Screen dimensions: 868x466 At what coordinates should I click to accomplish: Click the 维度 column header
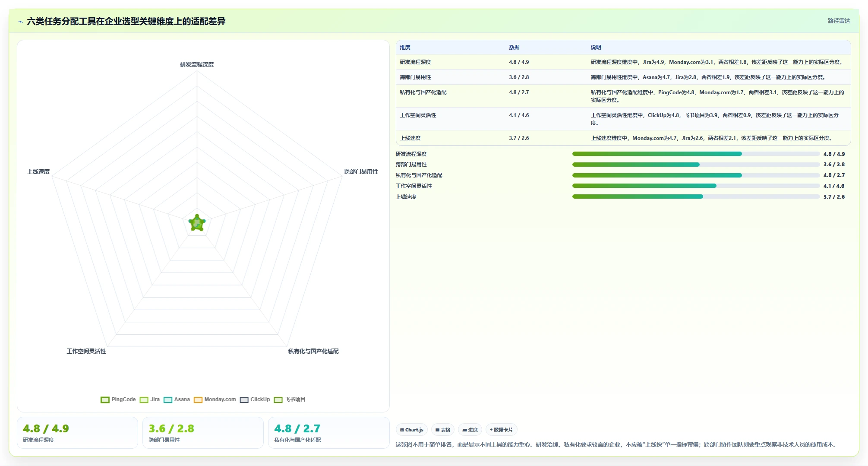click(405, 48)
